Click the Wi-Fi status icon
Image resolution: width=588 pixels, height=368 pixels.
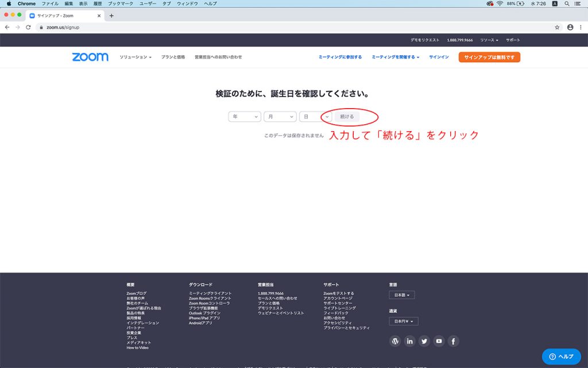(x=500, y=3)
